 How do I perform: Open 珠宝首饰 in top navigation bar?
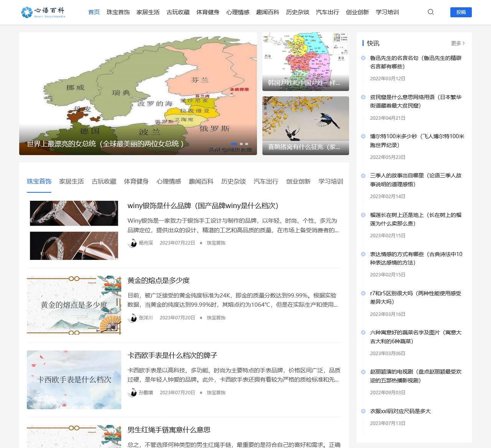point(118,12)
